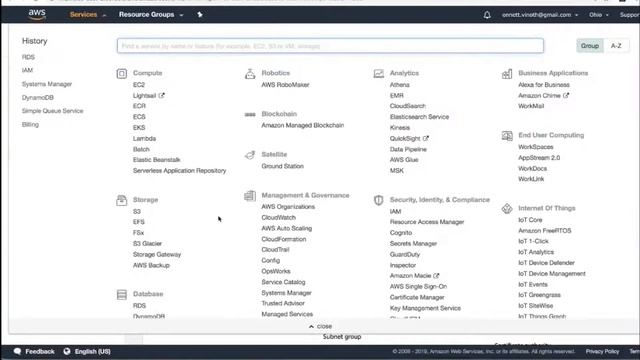
Task: Expand the Resource Groups dropdown
Action: (151, 15)
